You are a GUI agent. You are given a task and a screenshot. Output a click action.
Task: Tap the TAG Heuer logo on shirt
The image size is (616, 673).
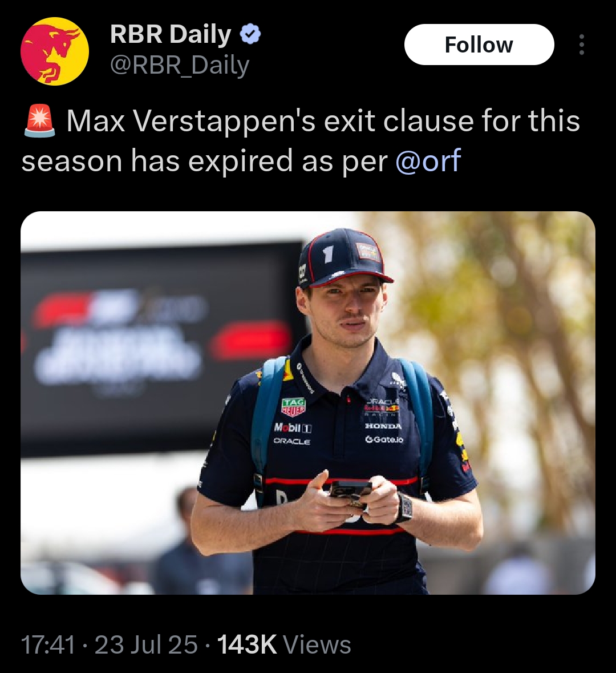click(294, 407)
